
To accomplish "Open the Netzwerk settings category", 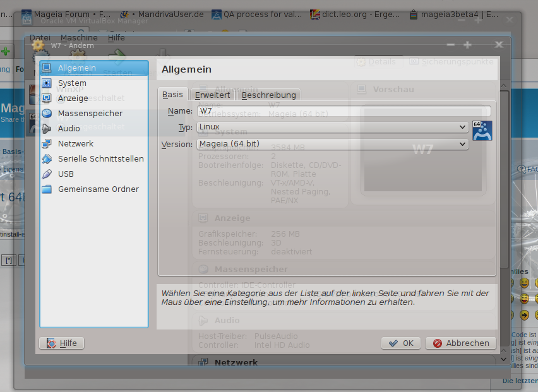I will 94,143.
